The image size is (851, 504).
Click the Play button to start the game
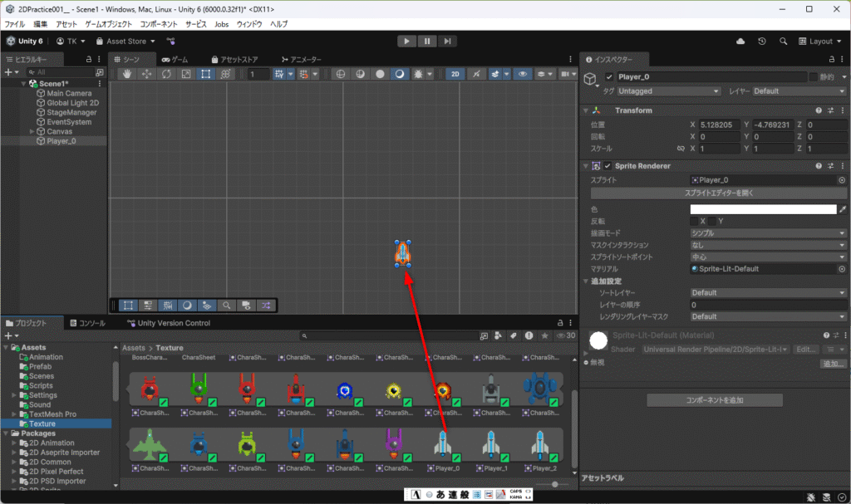coord(406,41)
